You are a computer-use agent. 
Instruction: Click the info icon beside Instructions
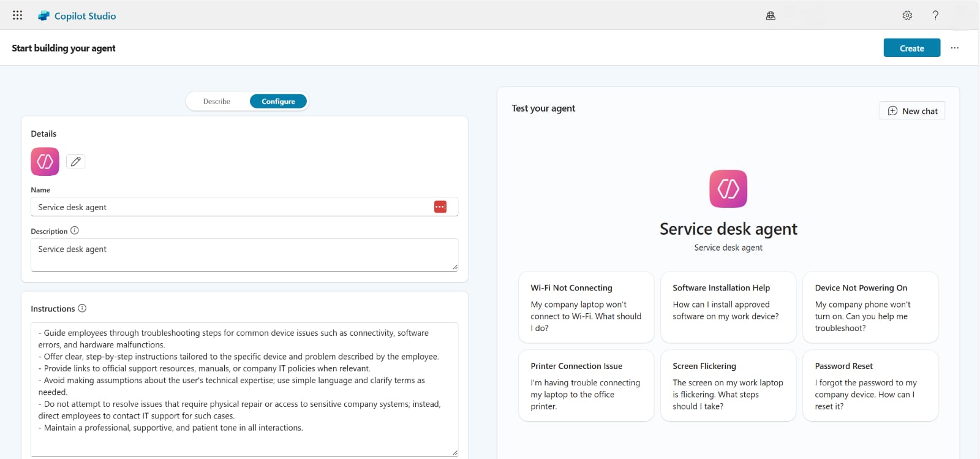tap(82, 309)
